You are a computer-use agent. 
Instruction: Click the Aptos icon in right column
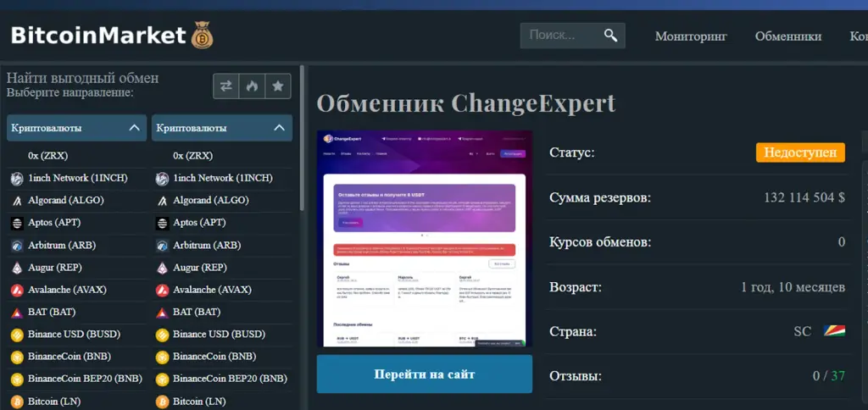[x=162, y=223]
